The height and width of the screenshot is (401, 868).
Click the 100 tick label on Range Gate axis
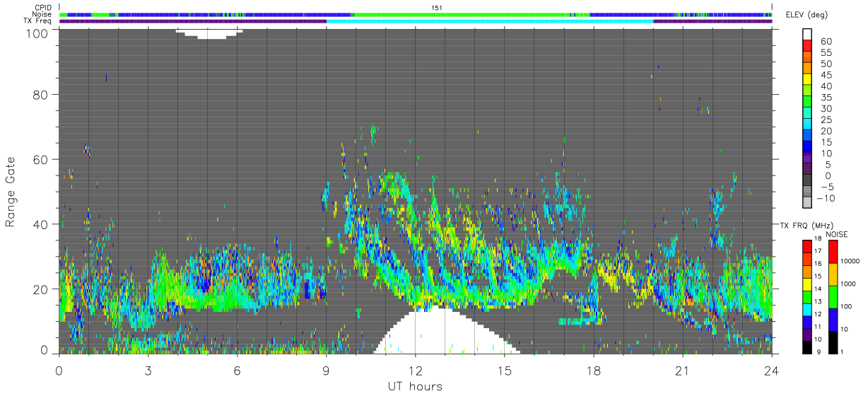(37, 33)
